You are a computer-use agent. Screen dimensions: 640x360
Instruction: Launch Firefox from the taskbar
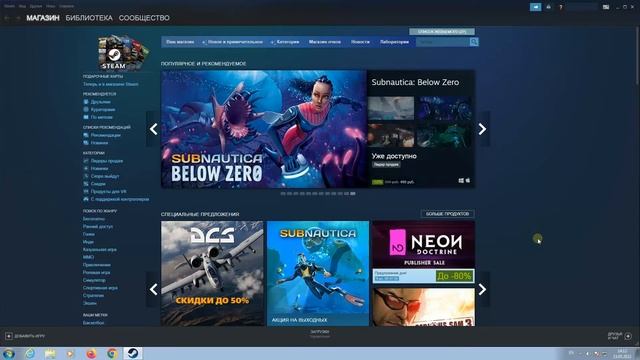click(91, 353)
